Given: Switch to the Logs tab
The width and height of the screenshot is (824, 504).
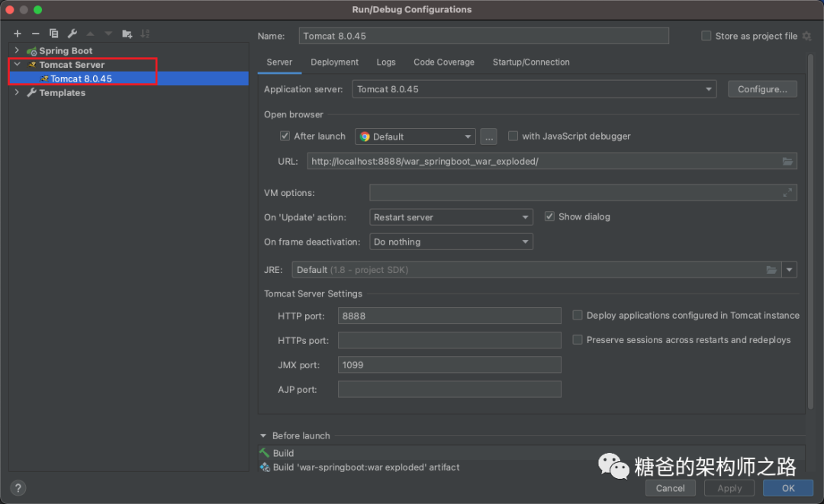Looking at the screenshot, I should 386,62.
